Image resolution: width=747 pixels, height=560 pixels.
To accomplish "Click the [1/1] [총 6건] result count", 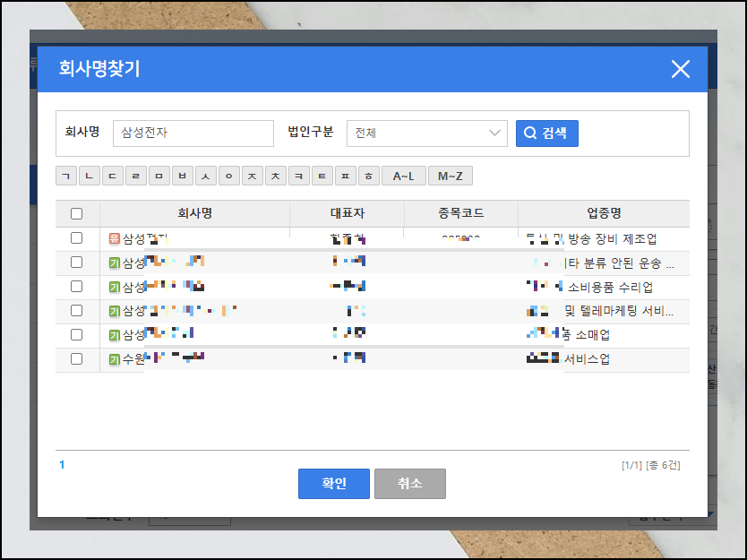I will [651, 465].
